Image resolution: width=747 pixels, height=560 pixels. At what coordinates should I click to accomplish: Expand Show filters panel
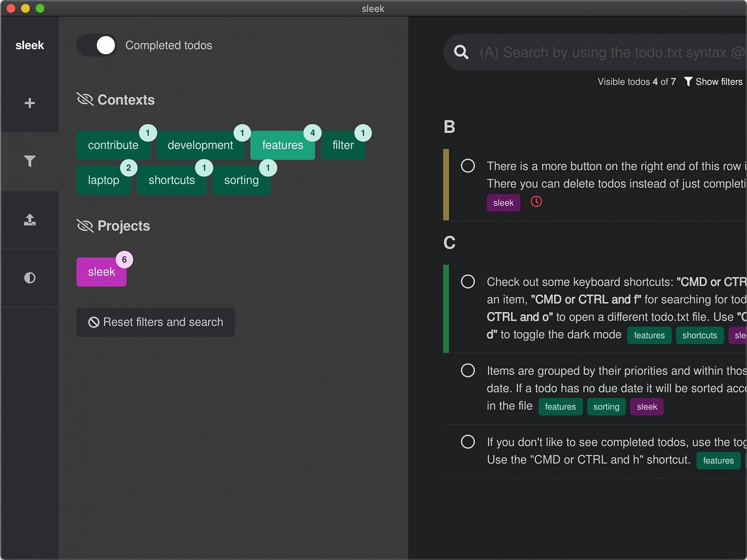tap(713, 82)
